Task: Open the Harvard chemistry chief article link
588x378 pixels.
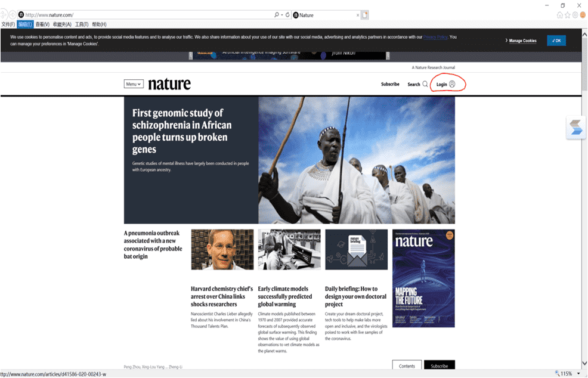Action: [222, 296]
